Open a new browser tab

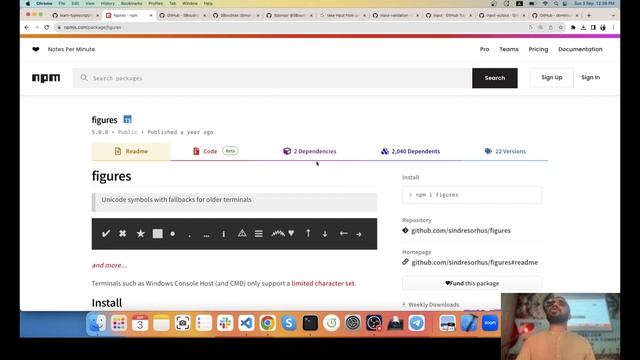[589, 15]
